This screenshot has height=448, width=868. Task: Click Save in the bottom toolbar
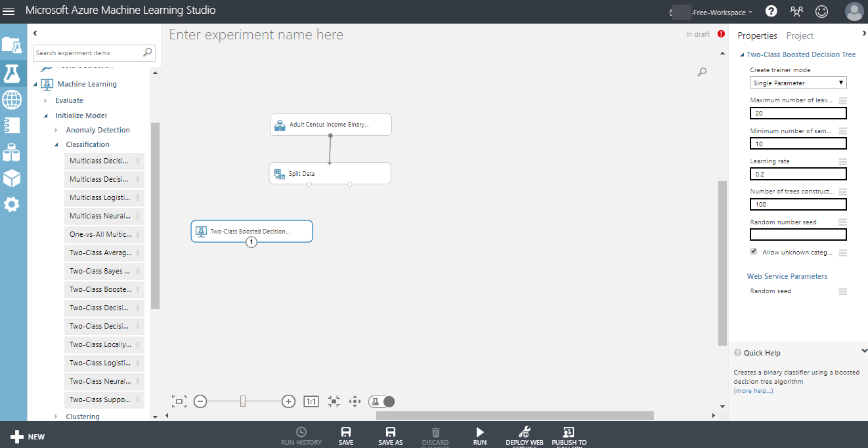346,436
